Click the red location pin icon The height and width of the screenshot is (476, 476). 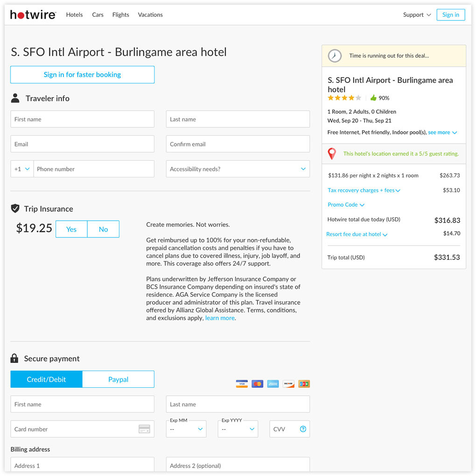pos(332,154)
